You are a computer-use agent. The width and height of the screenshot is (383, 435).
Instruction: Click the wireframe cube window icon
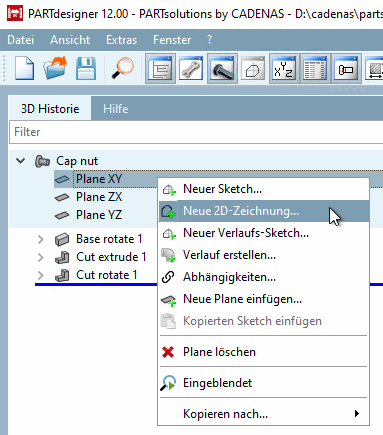[253, 69]
